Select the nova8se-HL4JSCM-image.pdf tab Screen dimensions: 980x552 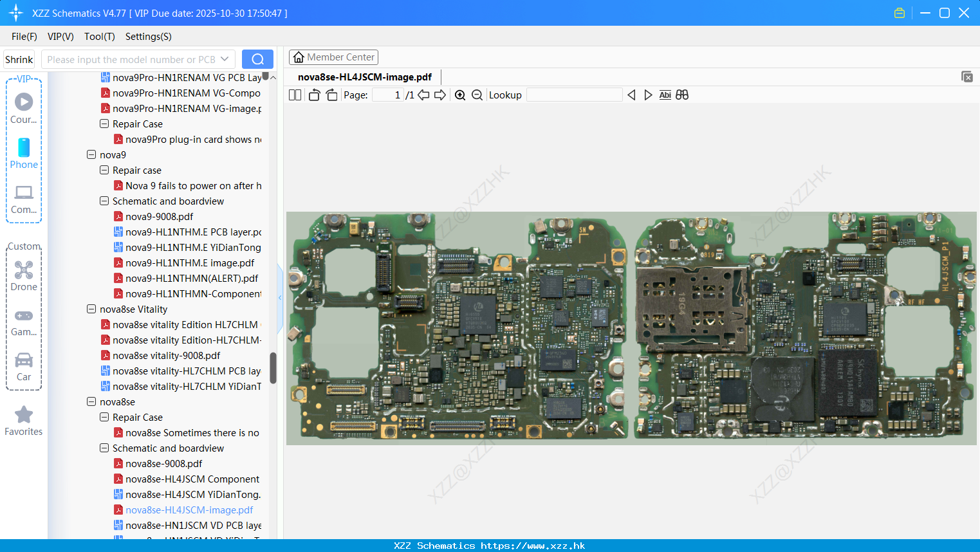click(365, 77)
